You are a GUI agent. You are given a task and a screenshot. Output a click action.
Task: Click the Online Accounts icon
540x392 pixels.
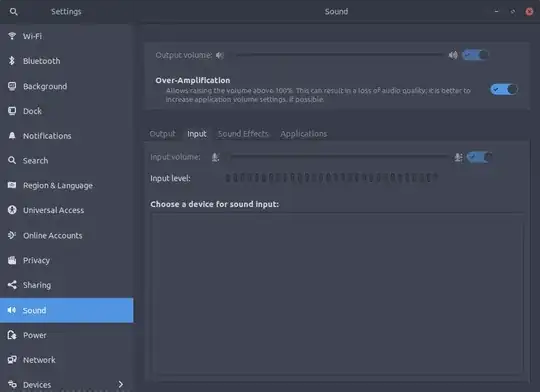[x=12, y=235]
